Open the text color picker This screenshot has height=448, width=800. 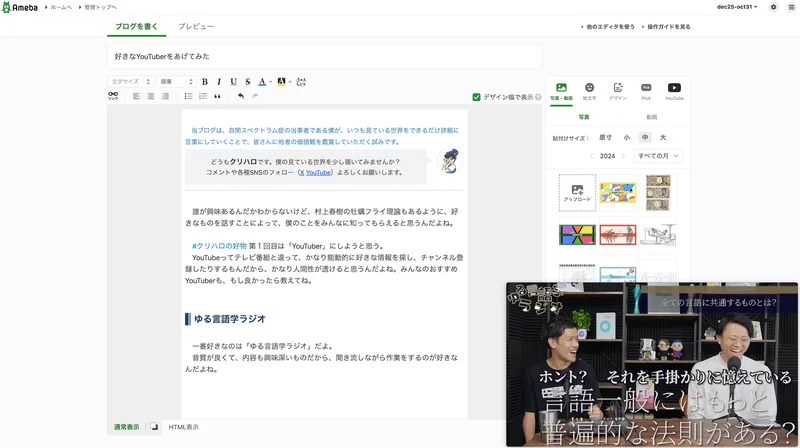coord(264,82)
